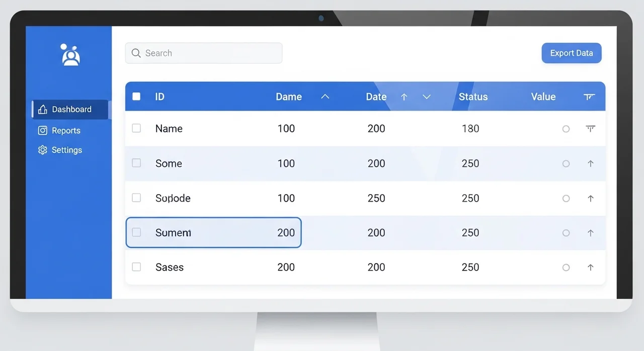Click the Status column header
Image resolution: width=644 pixels, height=351 pixels.
coord(473,97)
